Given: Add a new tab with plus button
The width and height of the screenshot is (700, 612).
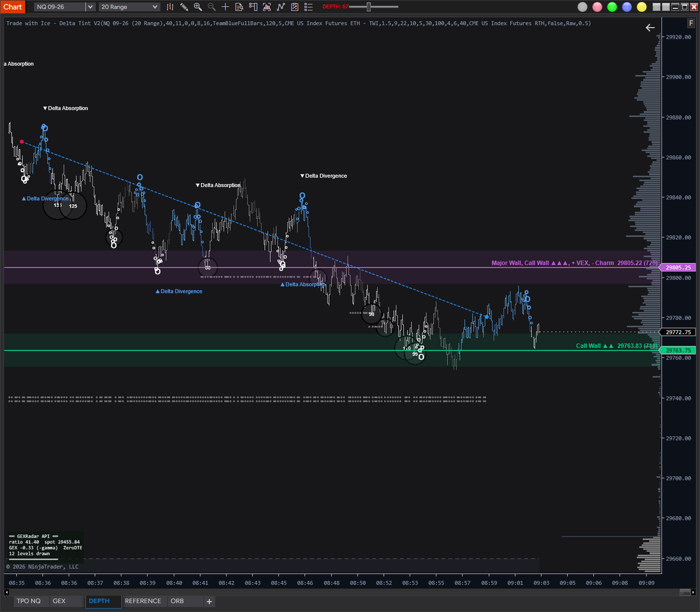Looking at the screenshot, I should [x=209, y=601].
